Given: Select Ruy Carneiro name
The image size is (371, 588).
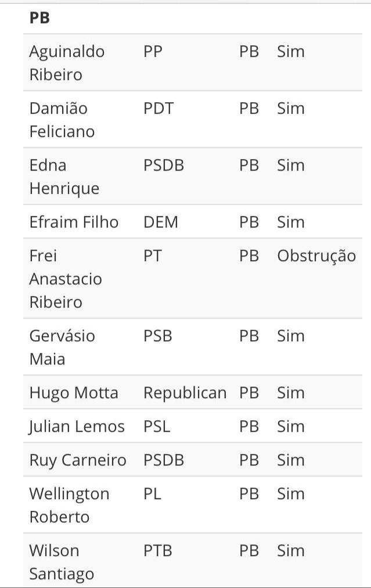Looking at the screenshot, I should [x=78, y=460].
